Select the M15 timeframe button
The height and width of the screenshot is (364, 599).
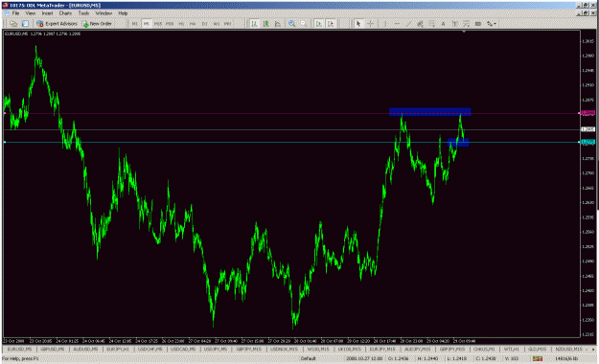158,24
